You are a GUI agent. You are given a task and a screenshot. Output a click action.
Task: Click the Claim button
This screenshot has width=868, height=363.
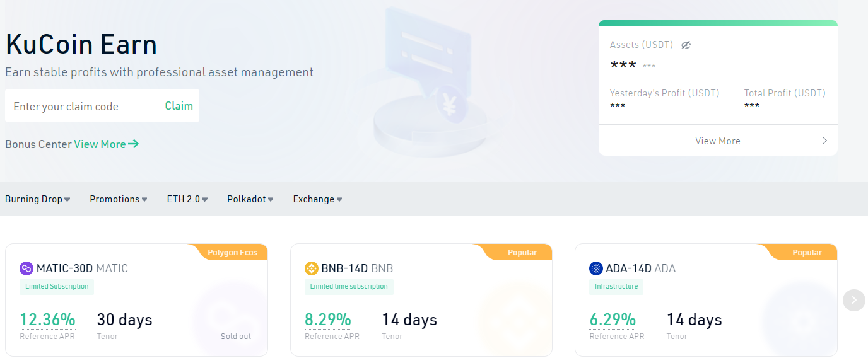(x=179, y=106)
